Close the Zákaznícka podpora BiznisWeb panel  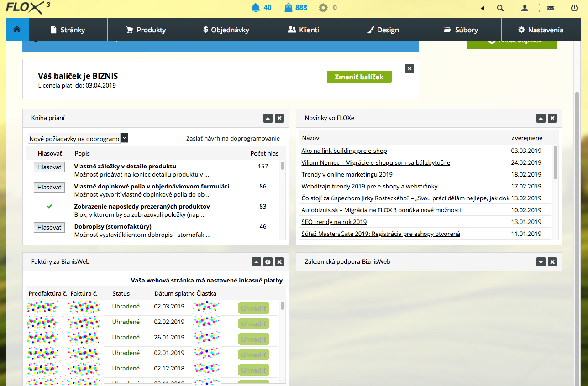click(x=552, y=262)
